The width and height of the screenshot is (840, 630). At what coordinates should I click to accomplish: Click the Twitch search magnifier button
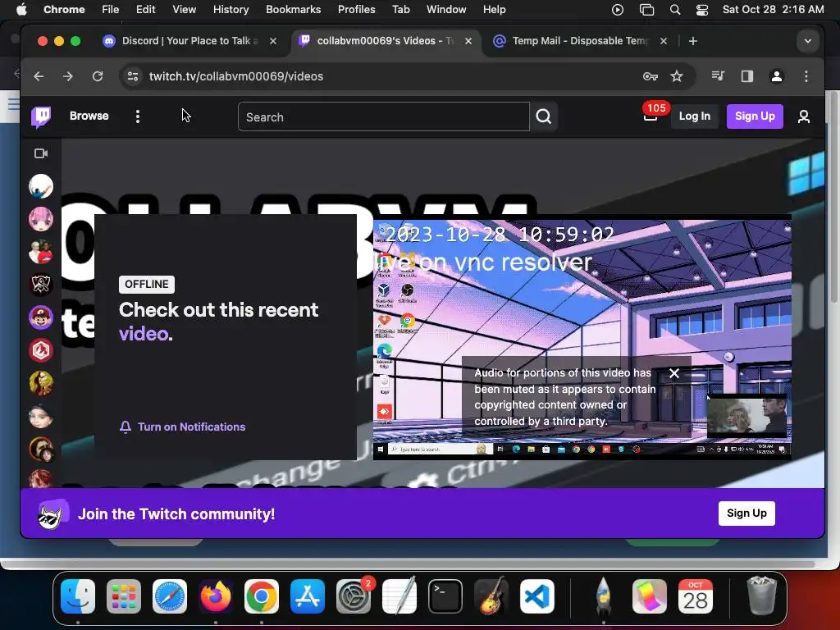(x=544, y=116)
